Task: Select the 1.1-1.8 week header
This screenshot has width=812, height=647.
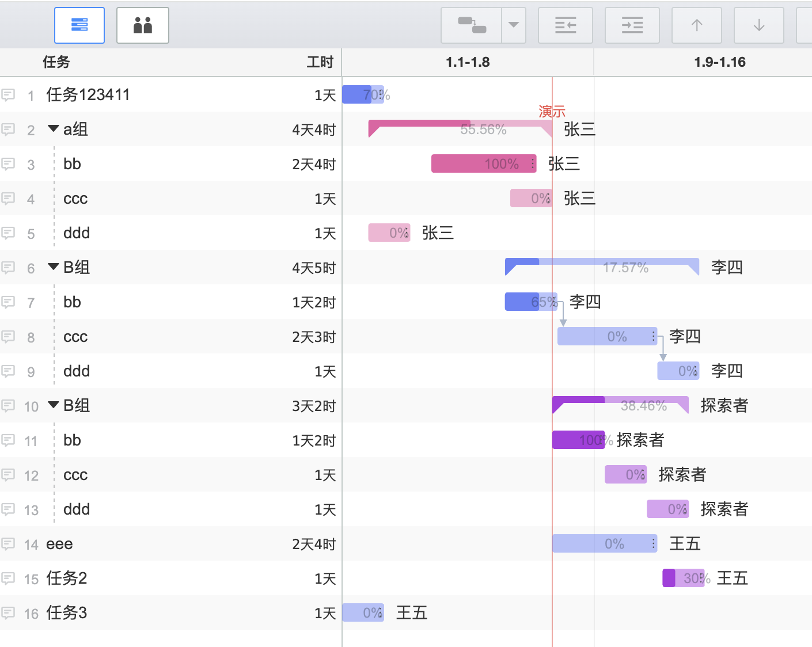Action: tap(468, 62)
